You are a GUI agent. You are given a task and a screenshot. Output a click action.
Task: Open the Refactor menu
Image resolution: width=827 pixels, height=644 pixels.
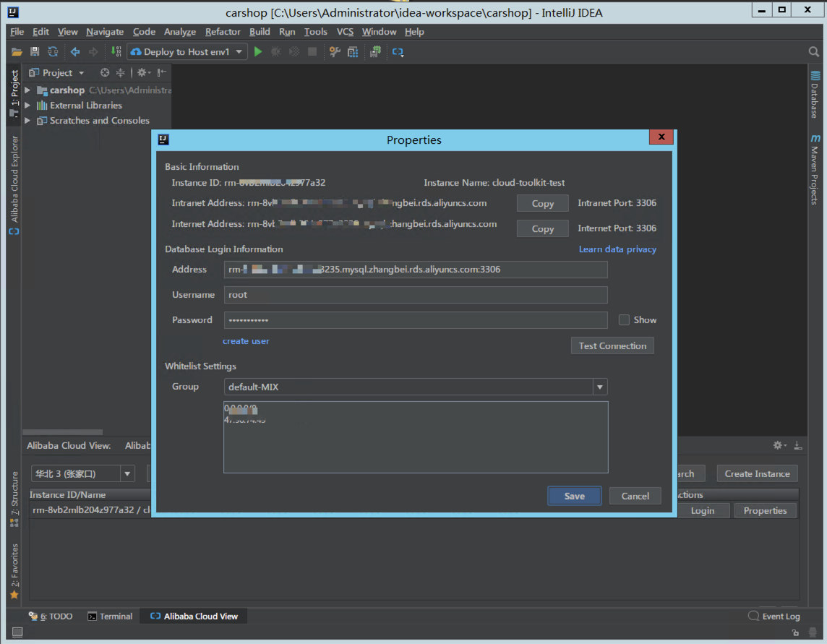223,32
